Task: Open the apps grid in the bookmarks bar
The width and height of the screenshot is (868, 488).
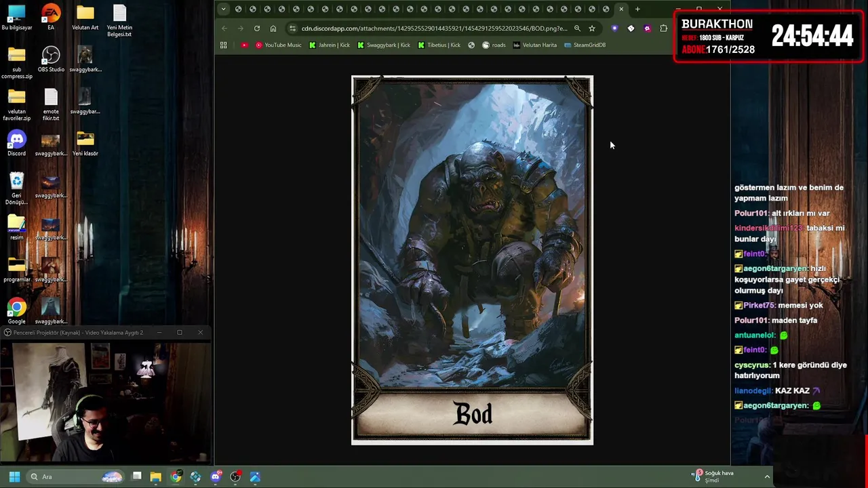Action: pos(223,45)
